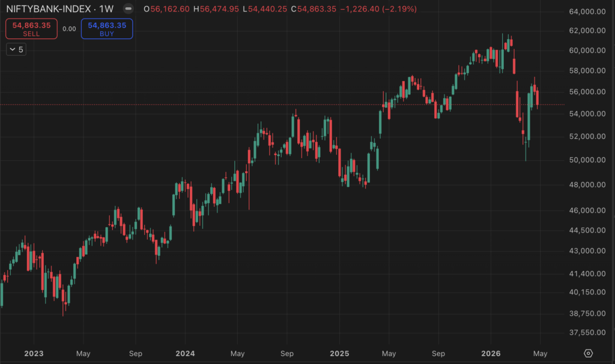Click the high value H56,474.95
The height and width of the screenshot is (364, 615).
[x=216, y=9]
